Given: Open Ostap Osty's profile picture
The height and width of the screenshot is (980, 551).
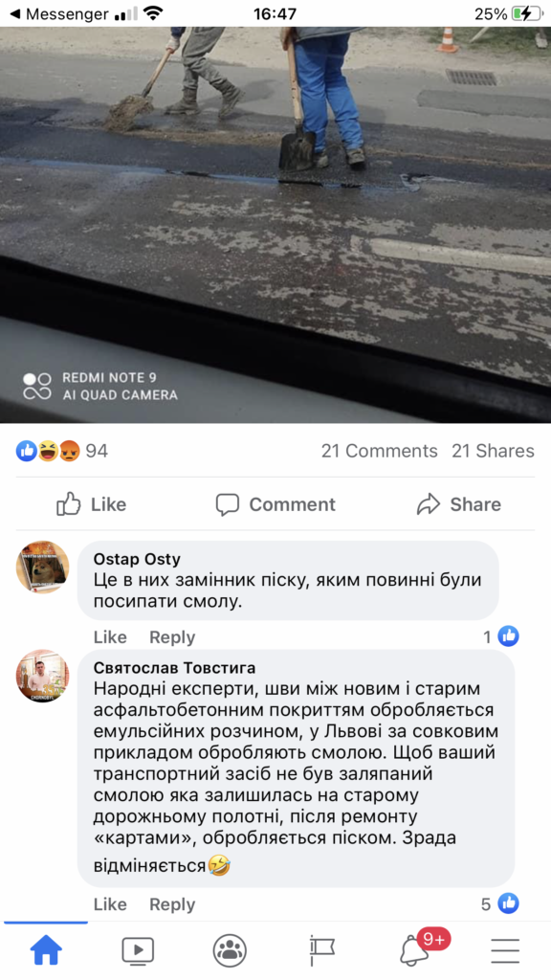Looking at the screenshot, I should tap(42, 567).
